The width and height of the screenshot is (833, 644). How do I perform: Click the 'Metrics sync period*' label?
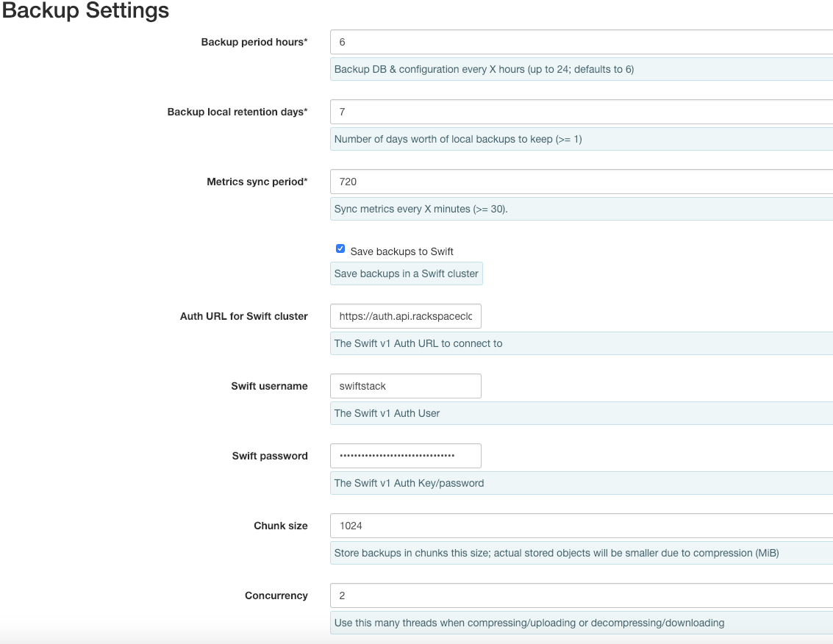click(x=257, y=182)
